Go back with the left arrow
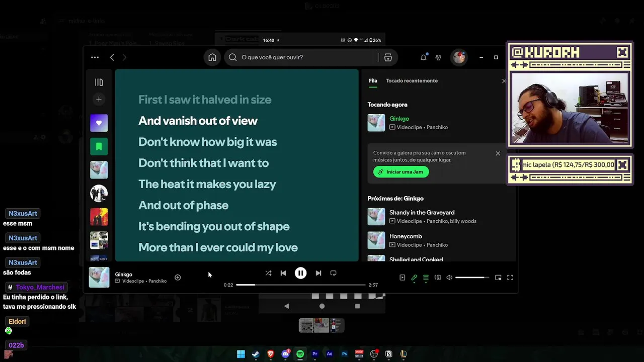644x362 pixels. (x=112, y=57)
